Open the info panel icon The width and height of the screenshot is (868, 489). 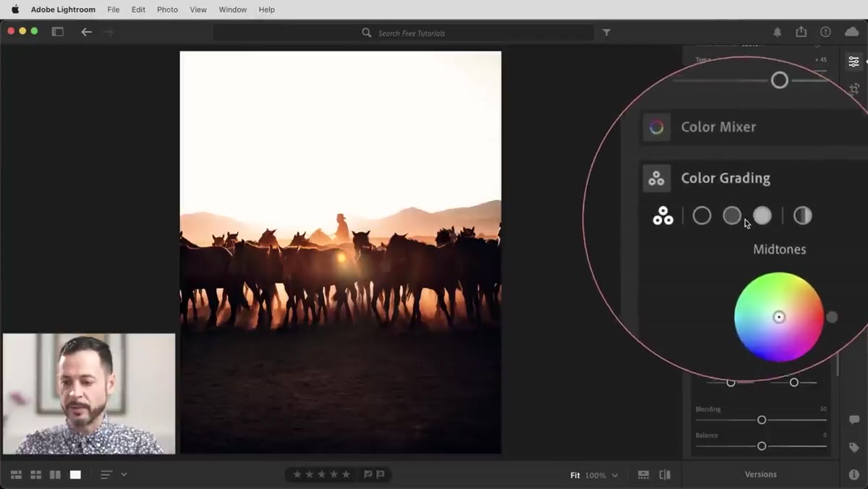(854, 475)
